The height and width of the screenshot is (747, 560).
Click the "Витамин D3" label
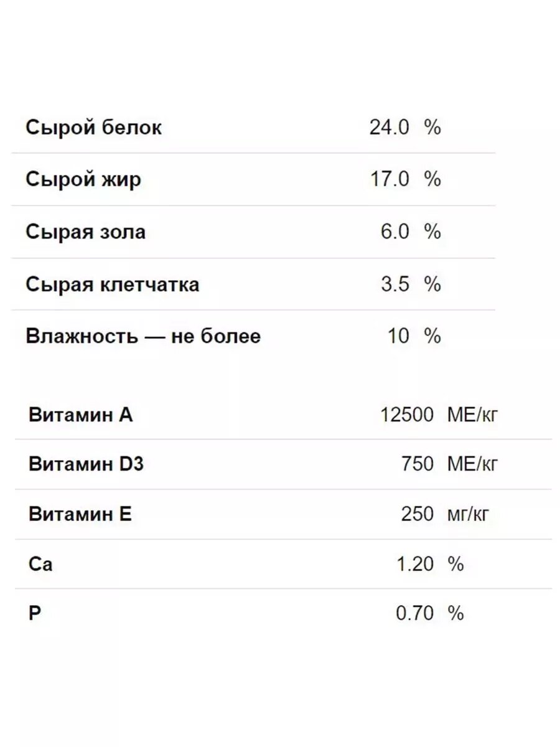coord(86,464)
